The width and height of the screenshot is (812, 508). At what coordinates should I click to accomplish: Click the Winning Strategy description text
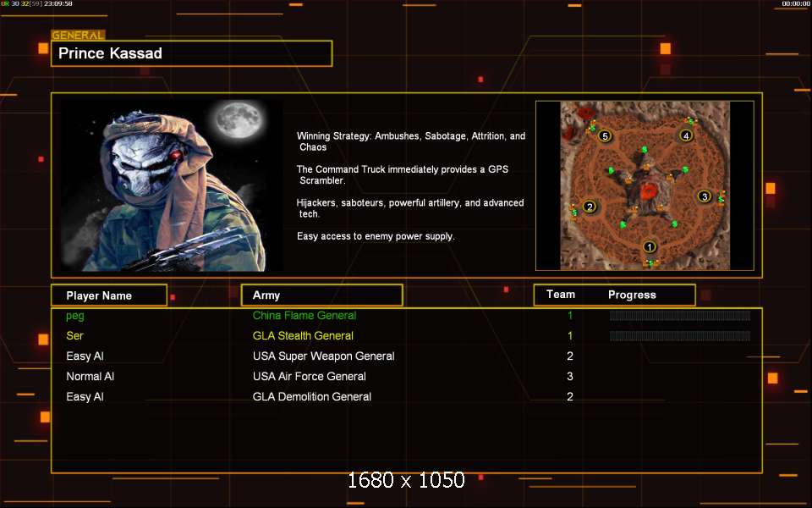[411, 141]
